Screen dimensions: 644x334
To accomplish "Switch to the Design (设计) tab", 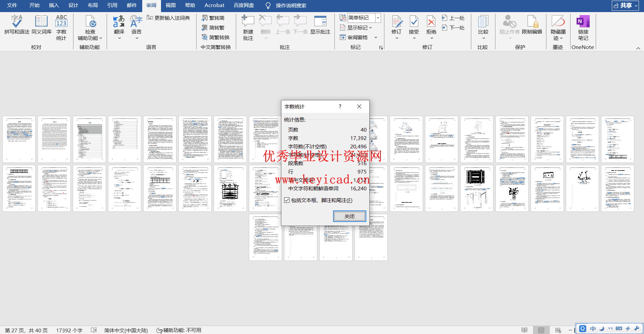I will (x=73, y=5).
